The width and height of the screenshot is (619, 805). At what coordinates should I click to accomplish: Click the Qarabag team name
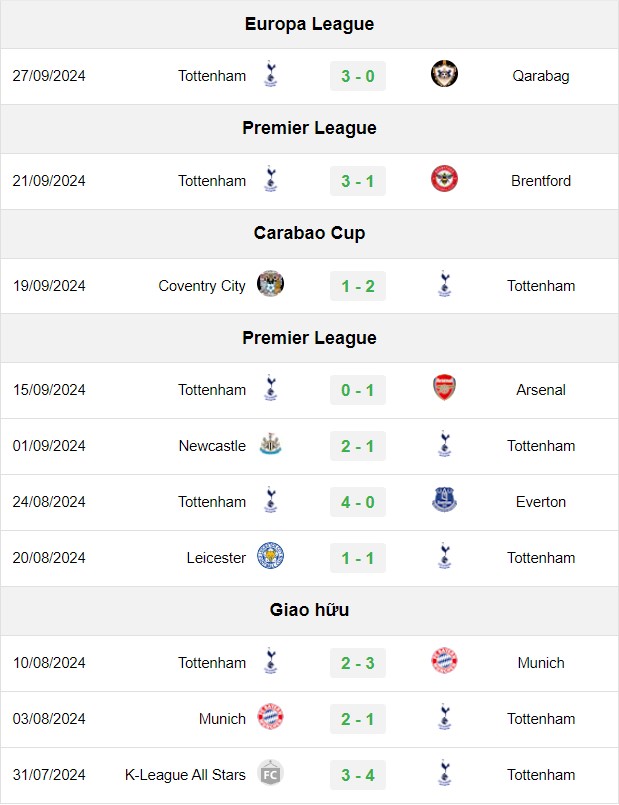(x=541, y=76)
